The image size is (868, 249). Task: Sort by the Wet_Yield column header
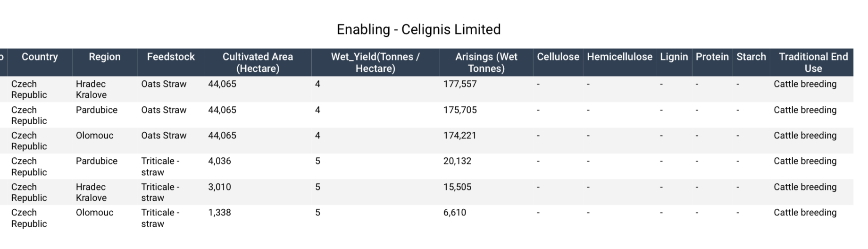(376, 62)
